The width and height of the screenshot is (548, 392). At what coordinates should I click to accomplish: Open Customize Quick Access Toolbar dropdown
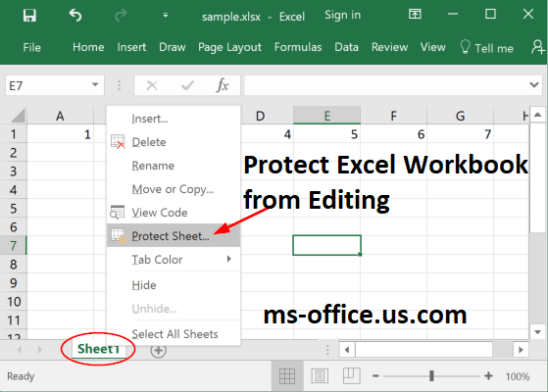166,16
